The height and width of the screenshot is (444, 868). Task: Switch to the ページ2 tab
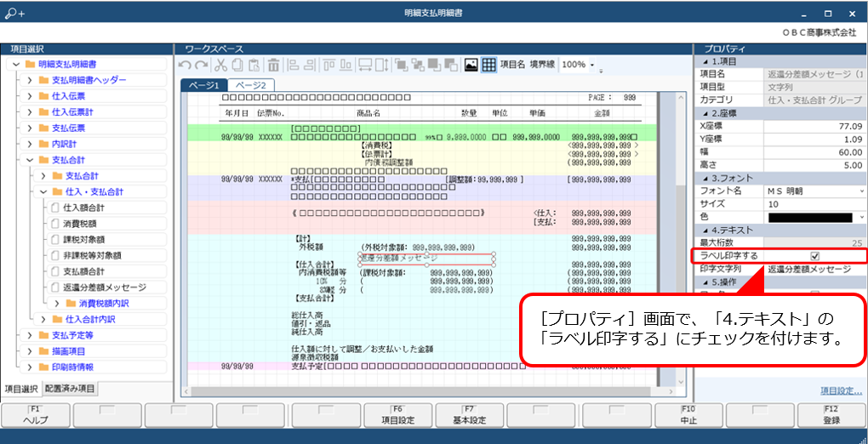click(251, 85)
